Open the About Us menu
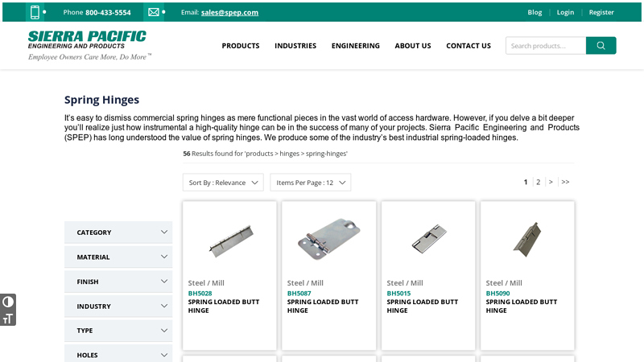Viewport: 644px width, 362px height. click(413, 46)
